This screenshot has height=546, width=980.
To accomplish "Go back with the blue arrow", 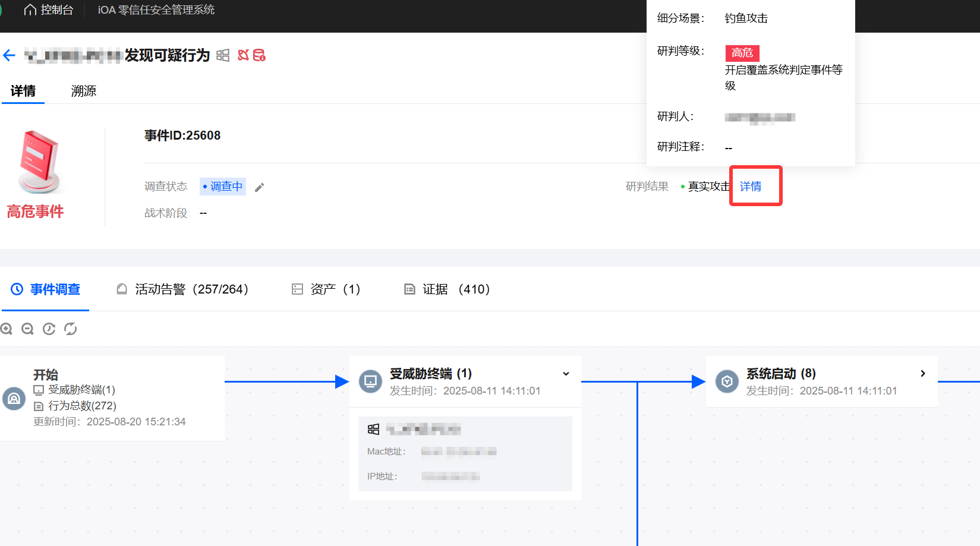I will [9, 55].
